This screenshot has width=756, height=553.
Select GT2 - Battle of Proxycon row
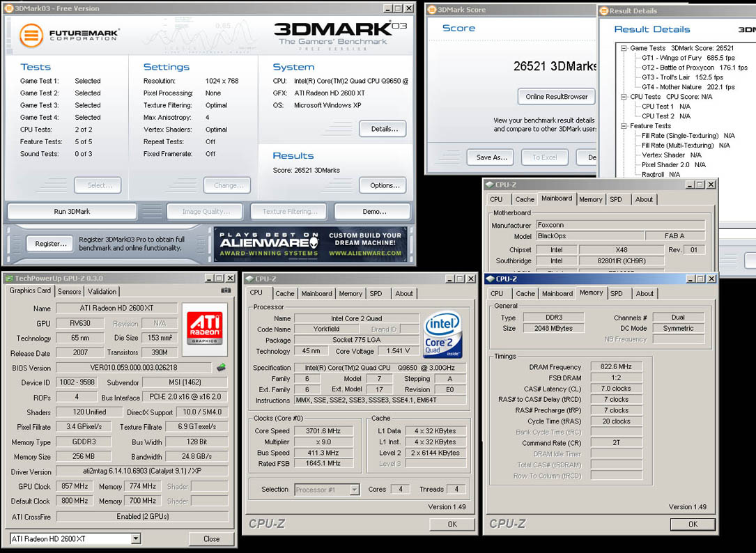click(x=694, y=68)
